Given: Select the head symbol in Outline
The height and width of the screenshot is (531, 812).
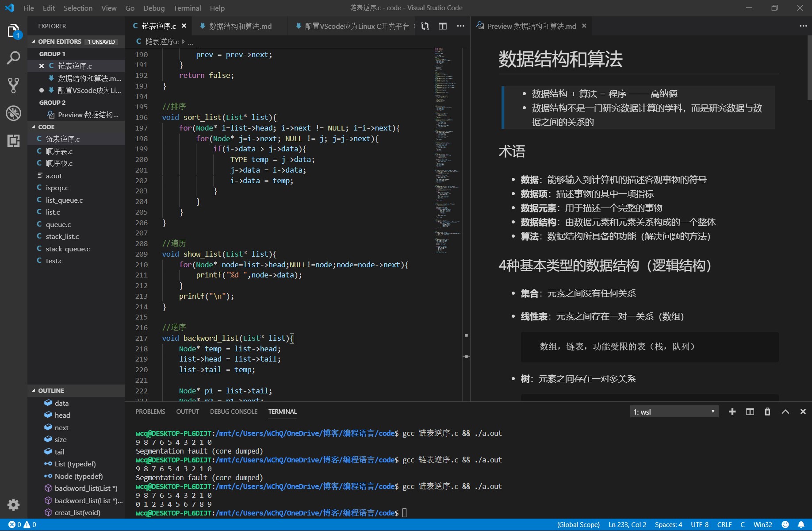Looking at the screenshot, I should coord(76,415).
